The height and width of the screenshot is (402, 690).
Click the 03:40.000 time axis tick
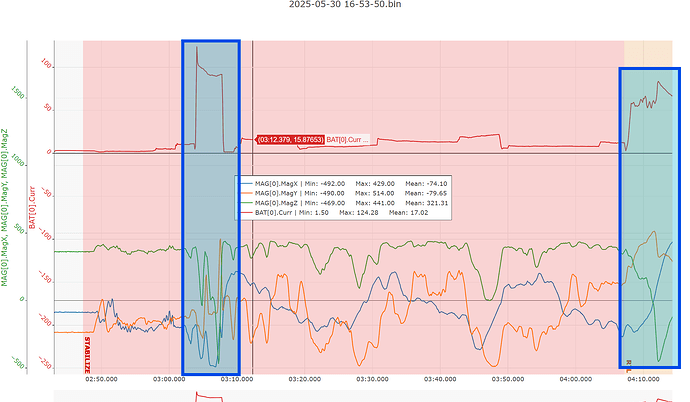[x=440, y=379]
